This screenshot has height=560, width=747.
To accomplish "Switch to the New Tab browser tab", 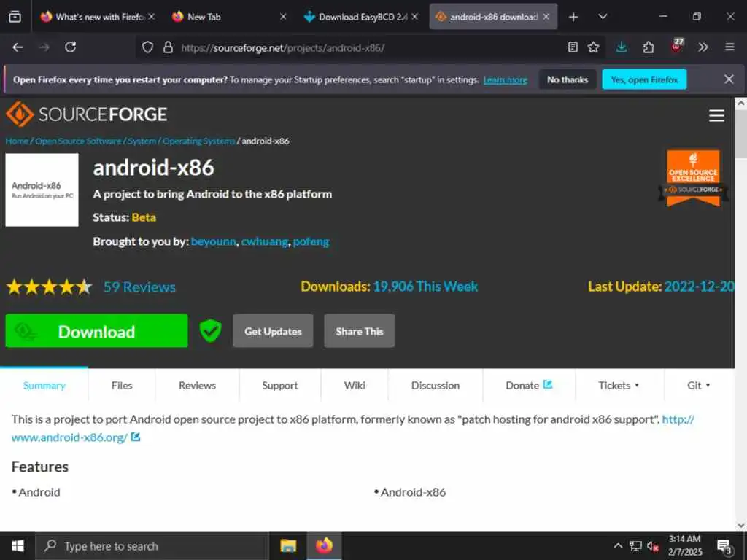I will pos(228,17).
